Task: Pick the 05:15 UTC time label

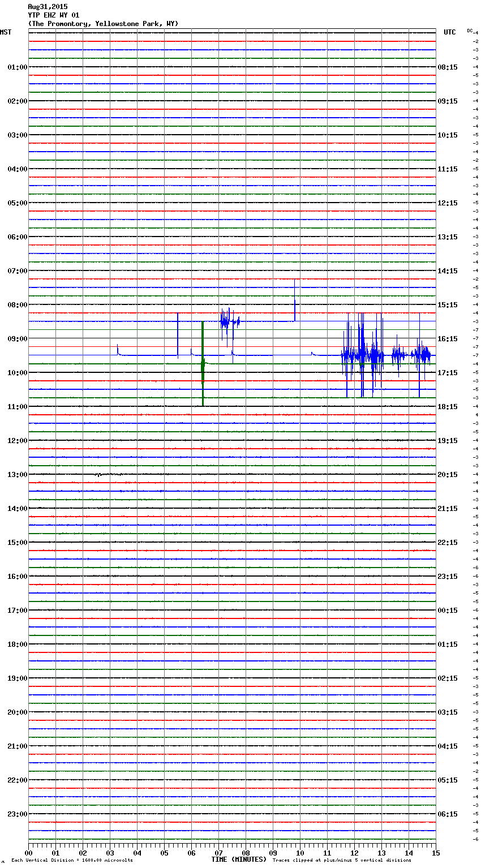Action: [x=448, y=780]
